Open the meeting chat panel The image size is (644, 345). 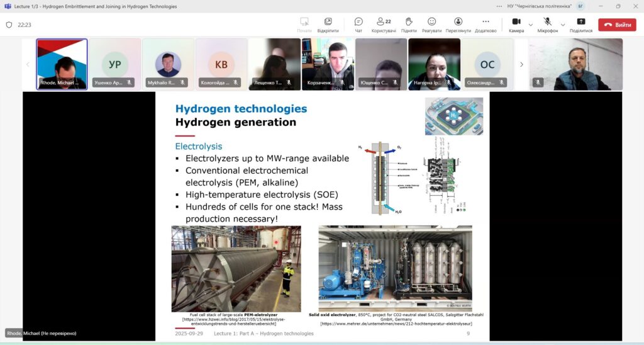tap(358, 25)
